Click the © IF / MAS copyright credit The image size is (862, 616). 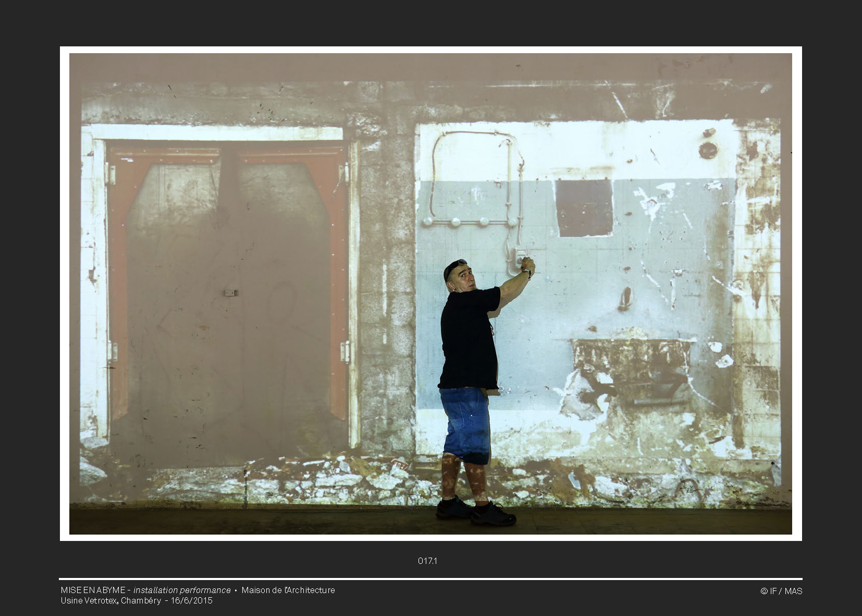[781, 591]
